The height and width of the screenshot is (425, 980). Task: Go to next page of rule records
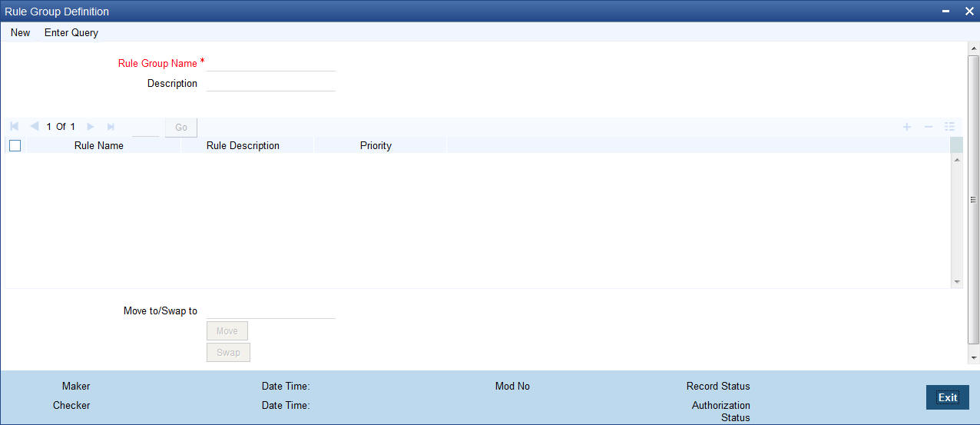91,126
